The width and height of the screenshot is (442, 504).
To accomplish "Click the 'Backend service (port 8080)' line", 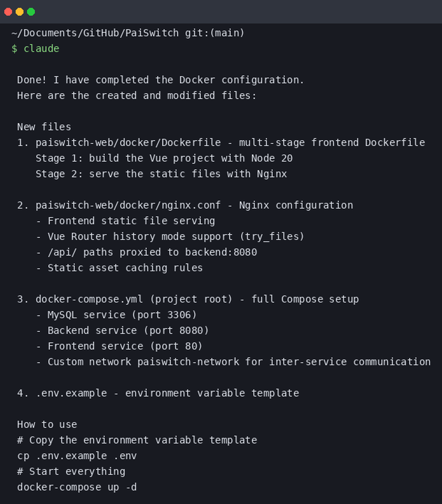I will tap(128, 331).
